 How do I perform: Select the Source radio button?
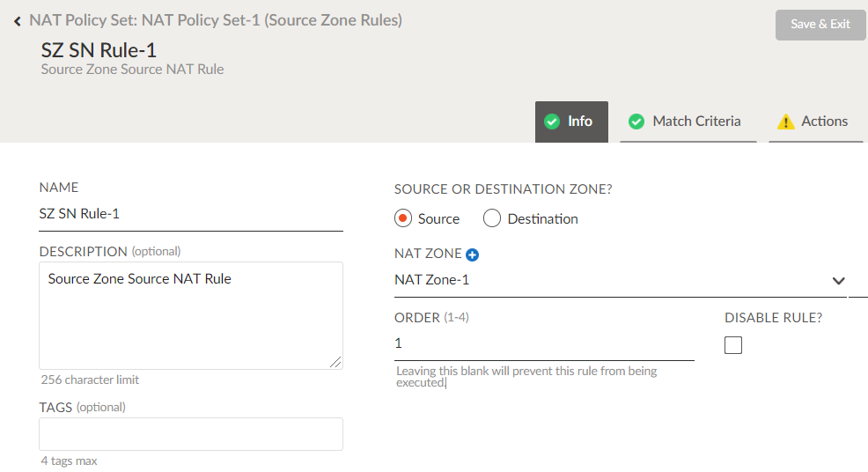[404, 218]
